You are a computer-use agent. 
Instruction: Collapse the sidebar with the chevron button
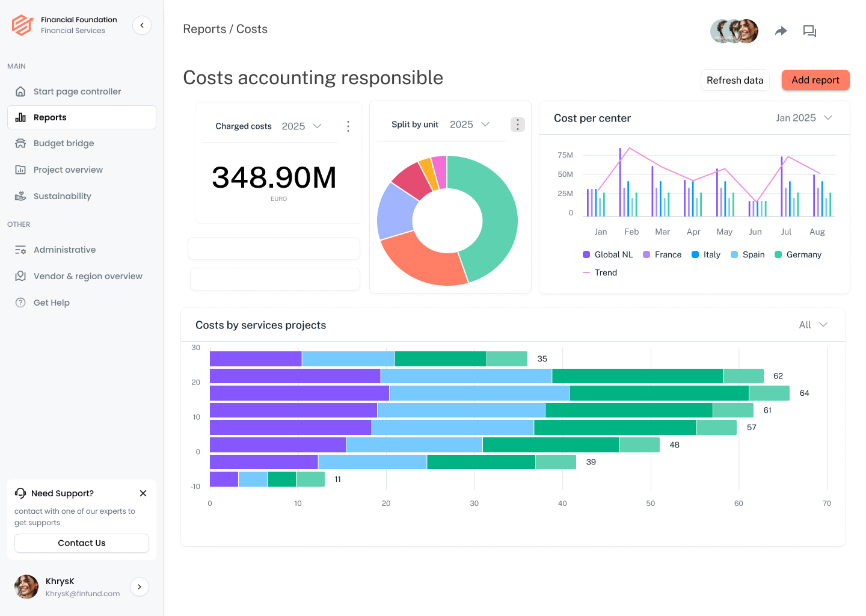coord(142,25)
